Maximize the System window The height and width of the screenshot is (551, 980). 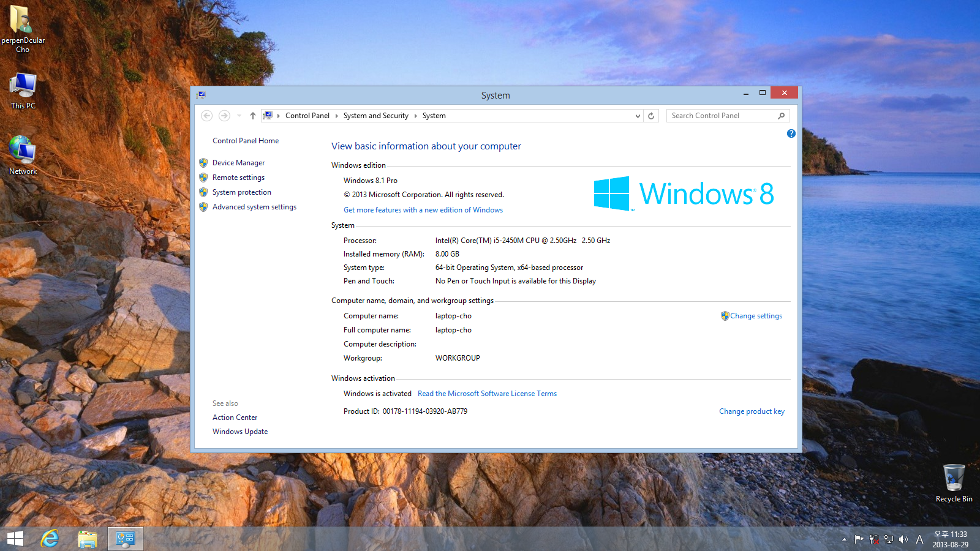pyautogui.click(x=762, y=93)
